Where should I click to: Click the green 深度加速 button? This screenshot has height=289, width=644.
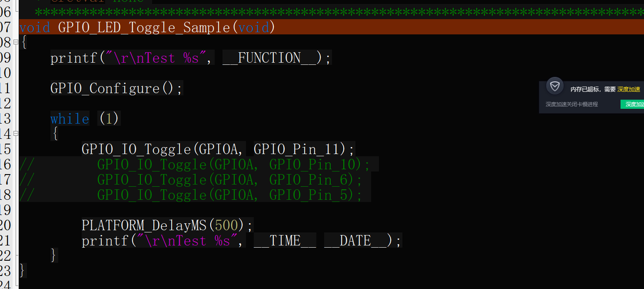634,104
